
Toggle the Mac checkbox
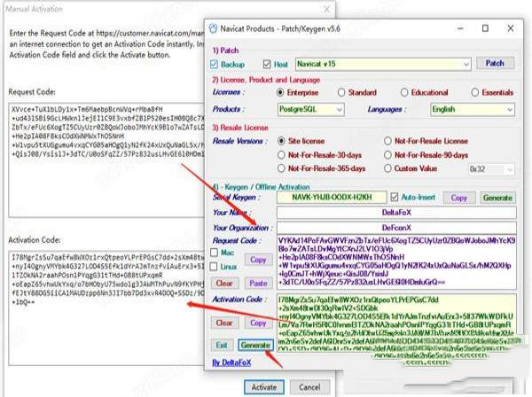pos(214,253)
